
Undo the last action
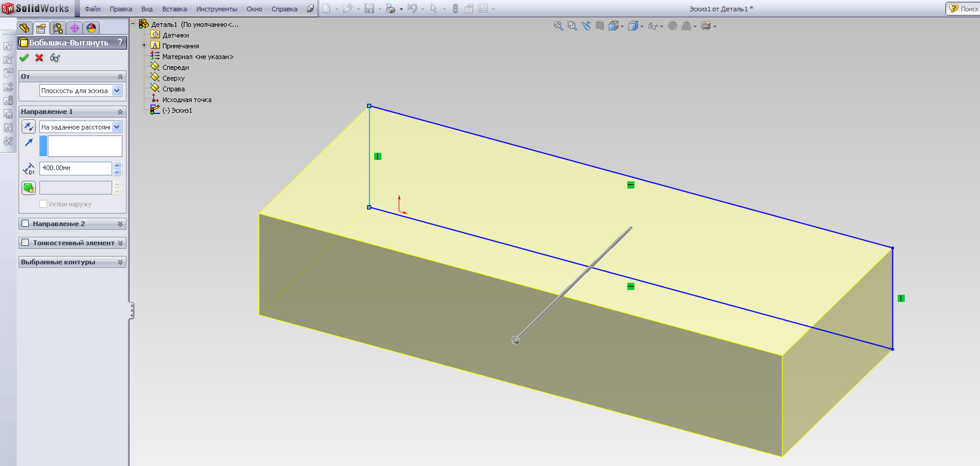(412, 8)
